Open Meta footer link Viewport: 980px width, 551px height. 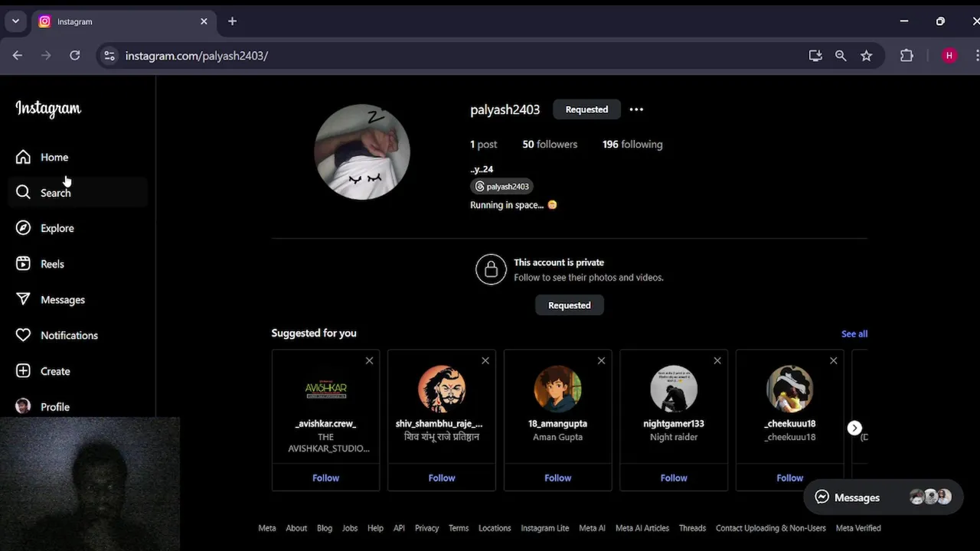[266, 528]
